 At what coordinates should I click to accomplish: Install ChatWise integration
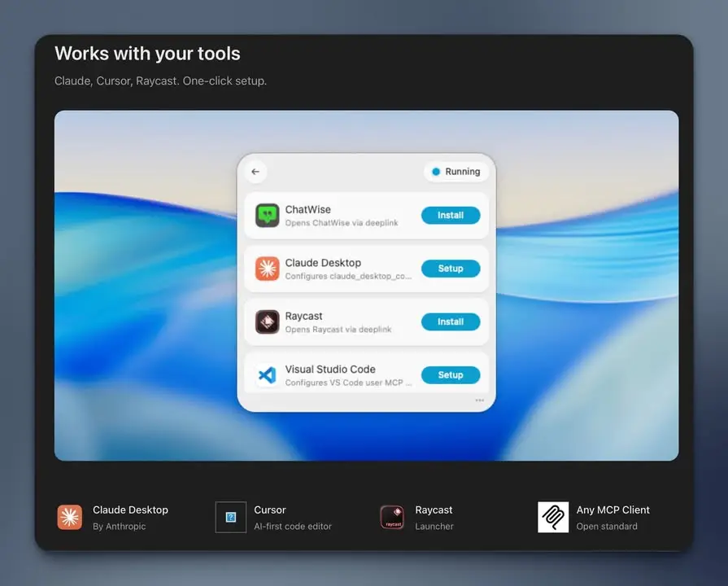451,215
